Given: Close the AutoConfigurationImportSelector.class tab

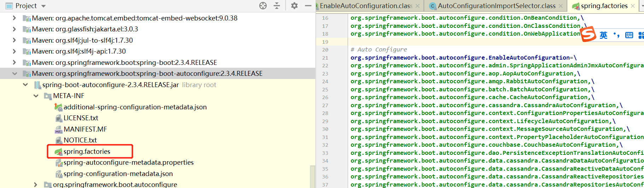Looking at the screenshot, I should coord(561,6).
